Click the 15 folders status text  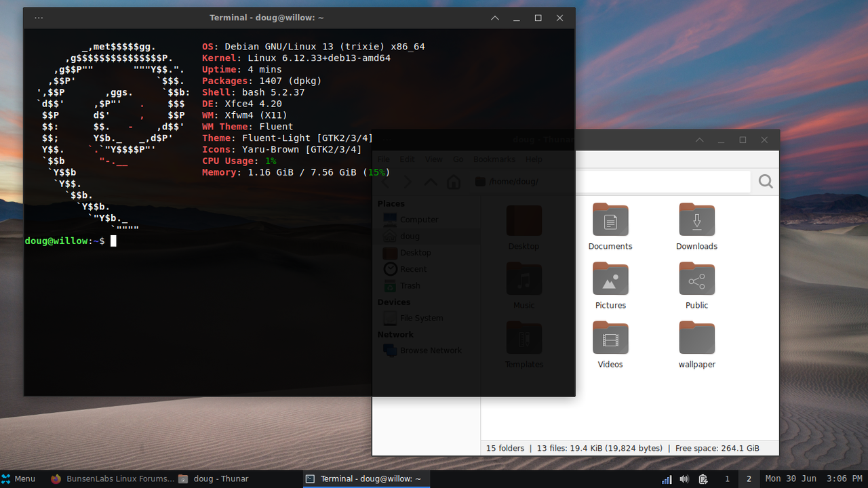(x=505, y=448)
